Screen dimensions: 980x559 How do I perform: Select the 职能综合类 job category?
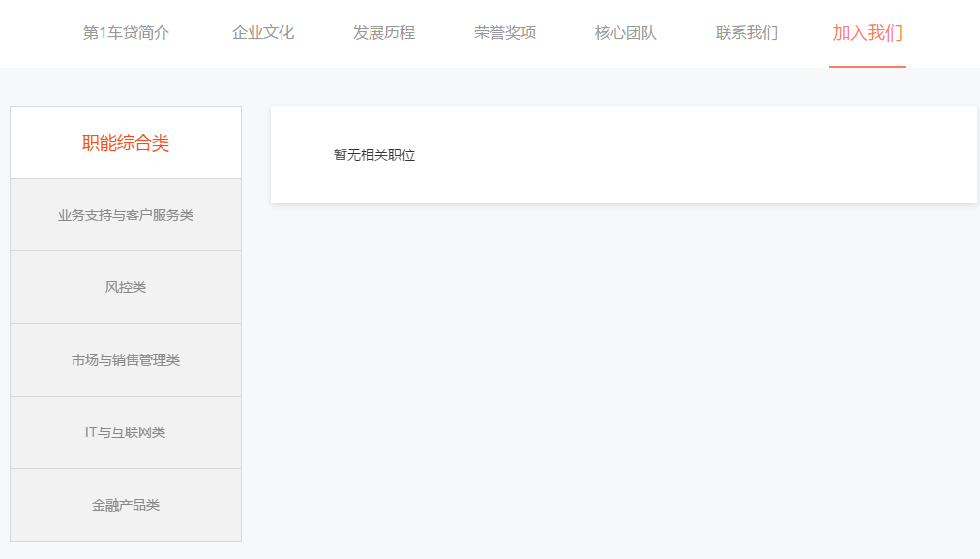(x=126, y=142)
